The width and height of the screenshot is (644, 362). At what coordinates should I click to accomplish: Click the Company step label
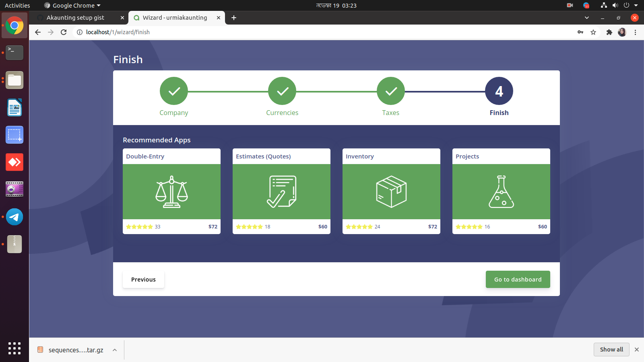[x=174, y=113]
